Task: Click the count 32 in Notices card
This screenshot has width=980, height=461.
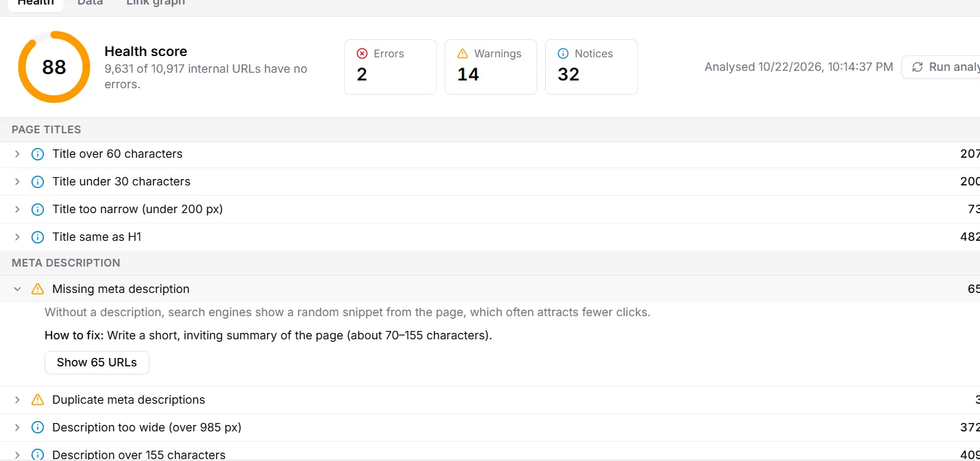Action: 569,75
